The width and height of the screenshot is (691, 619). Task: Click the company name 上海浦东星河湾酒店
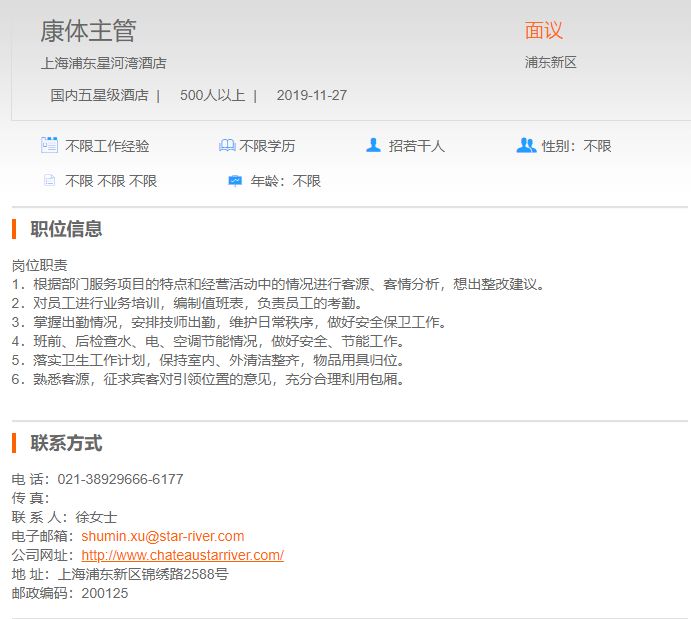click(x=103, y=63)
